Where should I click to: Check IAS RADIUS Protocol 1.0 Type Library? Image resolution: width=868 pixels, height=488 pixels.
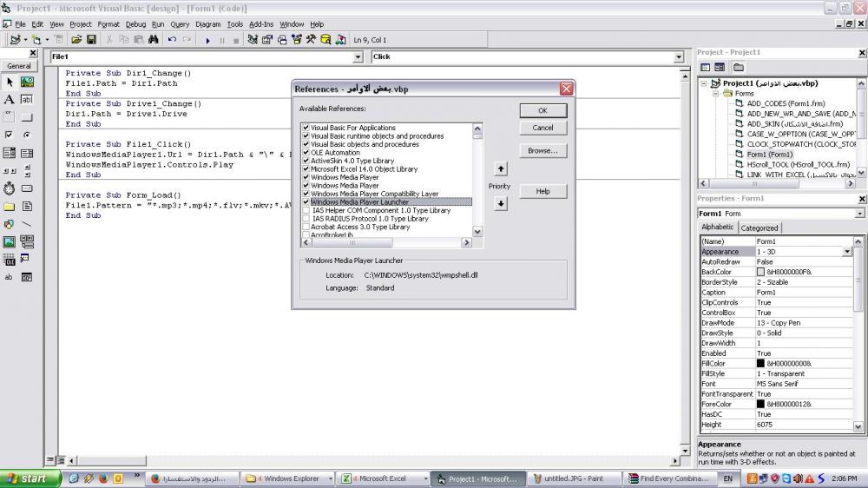(x=306, y=219)
